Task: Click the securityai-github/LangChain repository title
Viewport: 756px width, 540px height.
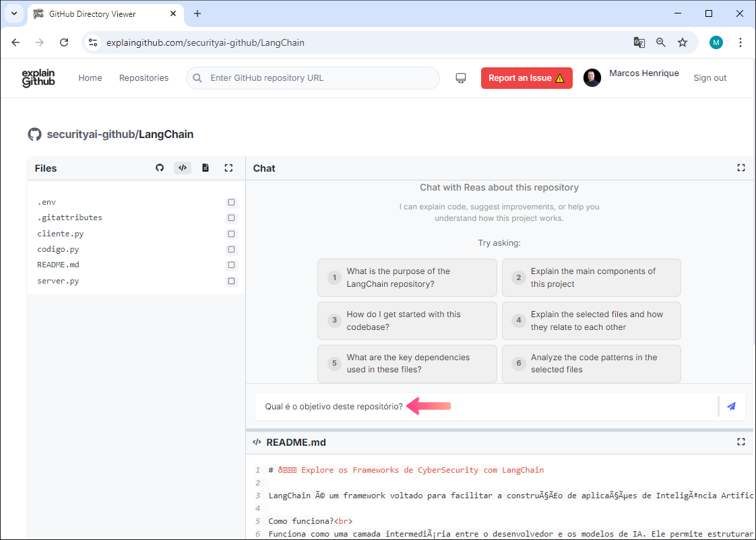Action: click(120, 135)
